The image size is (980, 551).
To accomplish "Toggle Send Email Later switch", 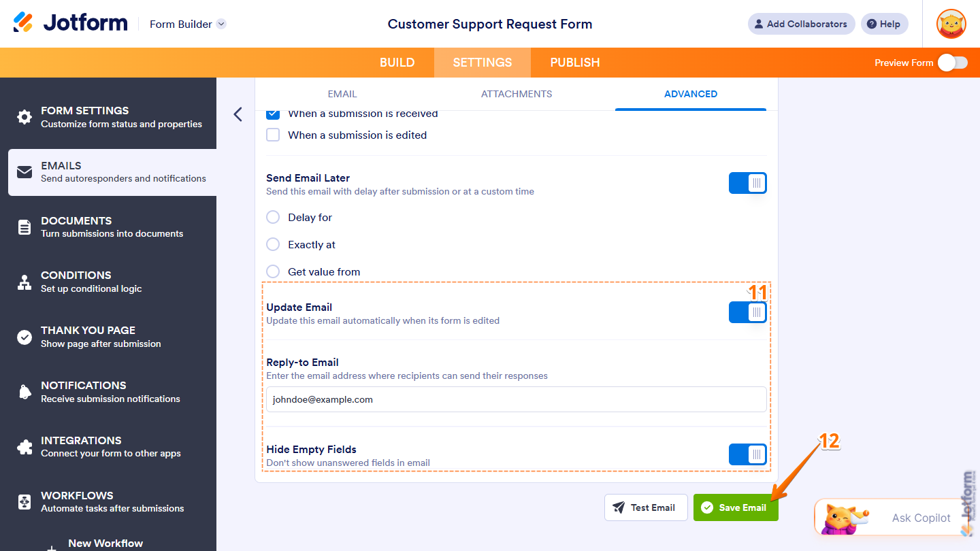I will pyautogui.click(x=747, y=183).
